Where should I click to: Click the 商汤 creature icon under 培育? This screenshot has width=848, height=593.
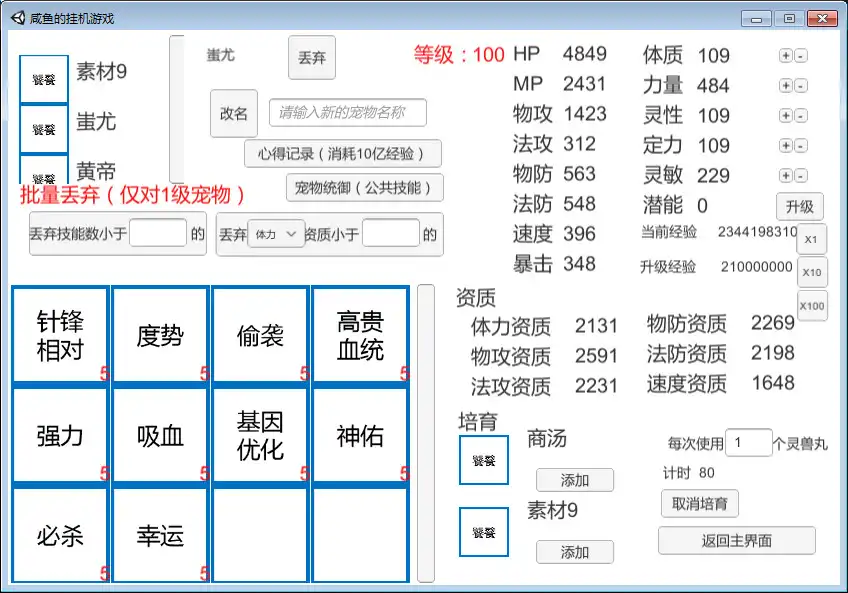[x=484, y=460]
